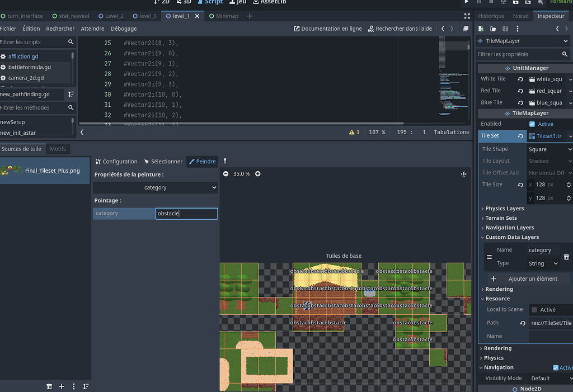The image size is (573, 392).
Task: Reset Red Tile to default
Action: [520, 91]
